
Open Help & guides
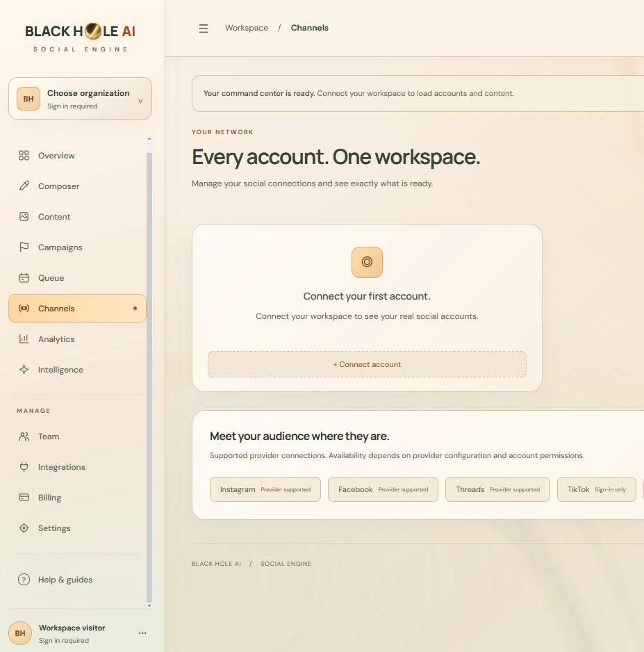coord(77,579)
